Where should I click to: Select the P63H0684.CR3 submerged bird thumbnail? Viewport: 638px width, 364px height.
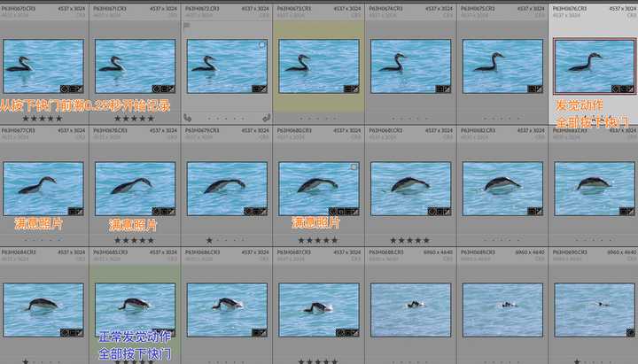(43, 310)
